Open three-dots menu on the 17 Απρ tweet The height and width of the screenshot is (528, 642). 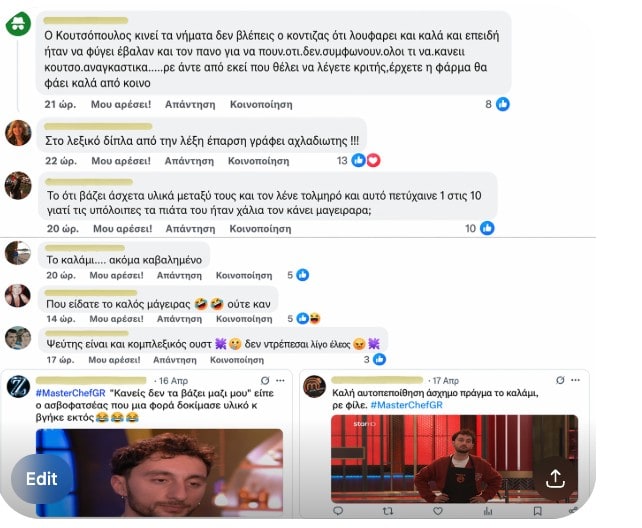(575, 380)
